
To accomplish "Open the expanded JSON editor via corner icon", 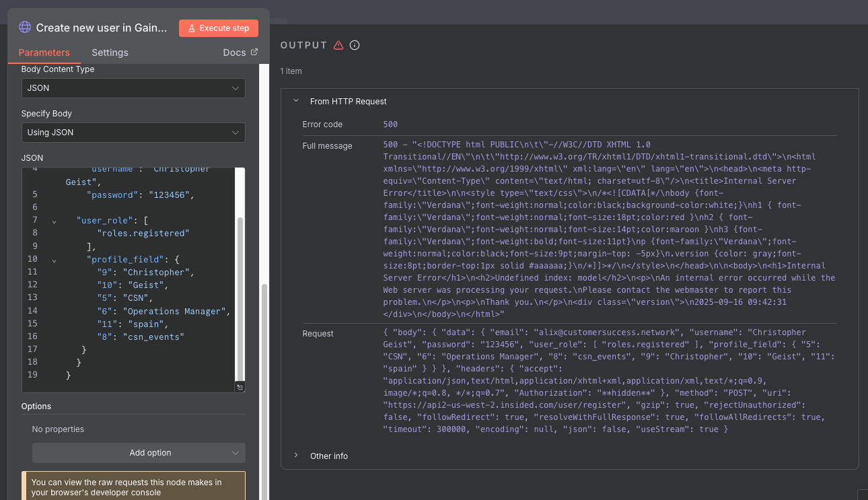I will pos(240,388).
